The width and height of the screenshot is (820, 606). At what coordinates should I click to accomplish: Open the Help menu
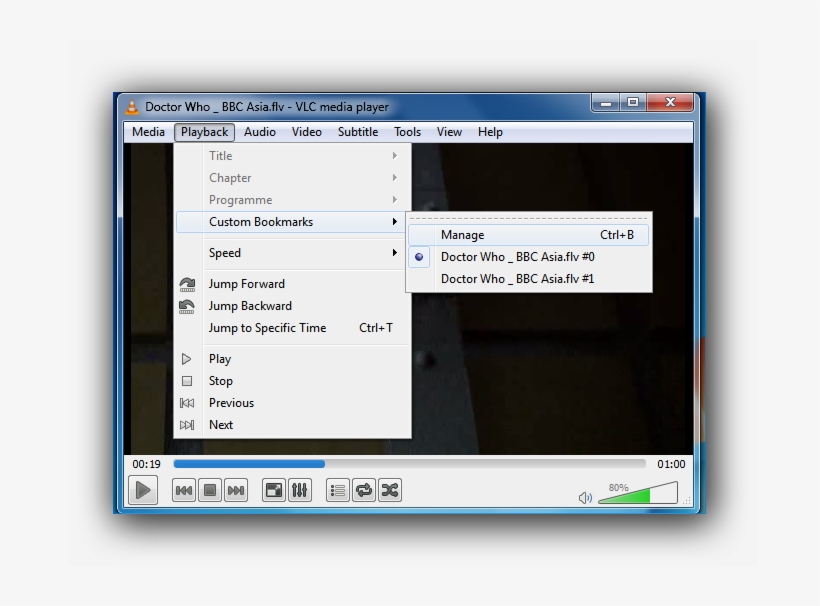(490, 132)
